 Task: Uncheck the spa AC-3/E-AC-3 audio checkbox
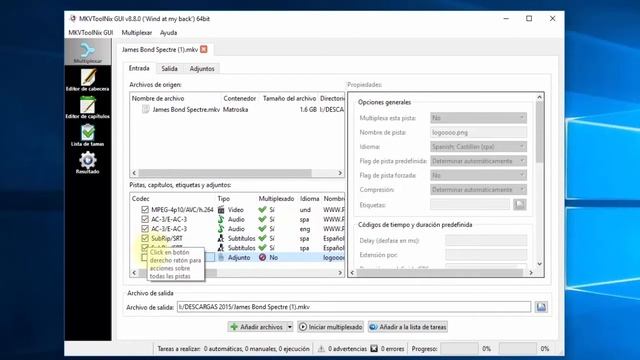click(144, 219)
